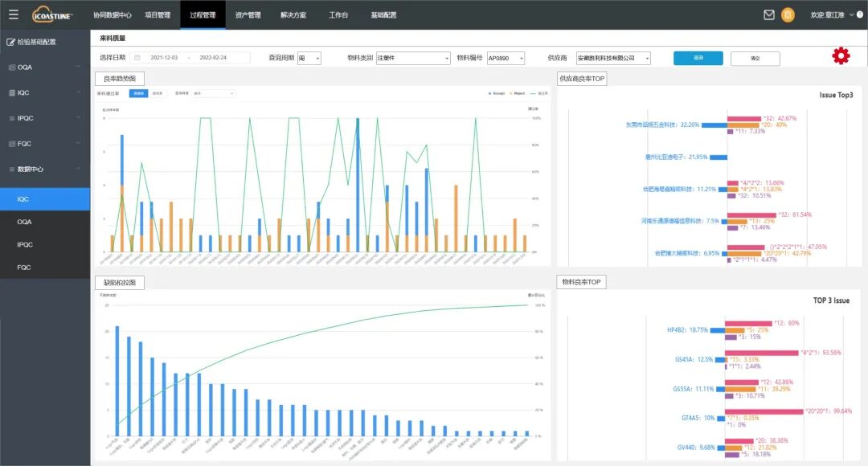868x466 pixels.
Task: Click the TOP 3 Issue chart title
Action: point(832,300)
